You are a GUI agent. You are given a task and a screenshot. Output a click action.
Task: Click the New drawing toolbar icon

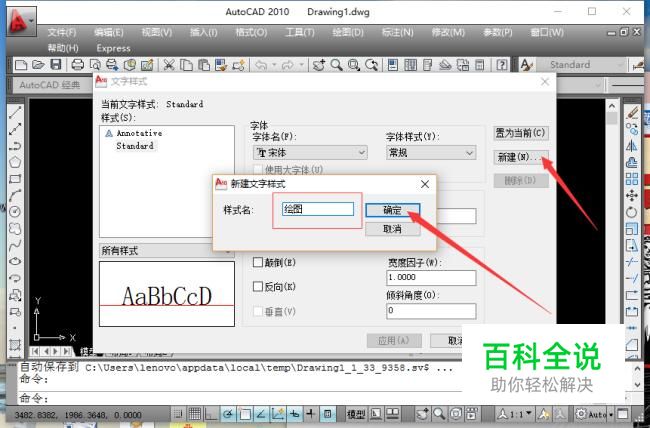click(x=21, y=65)
